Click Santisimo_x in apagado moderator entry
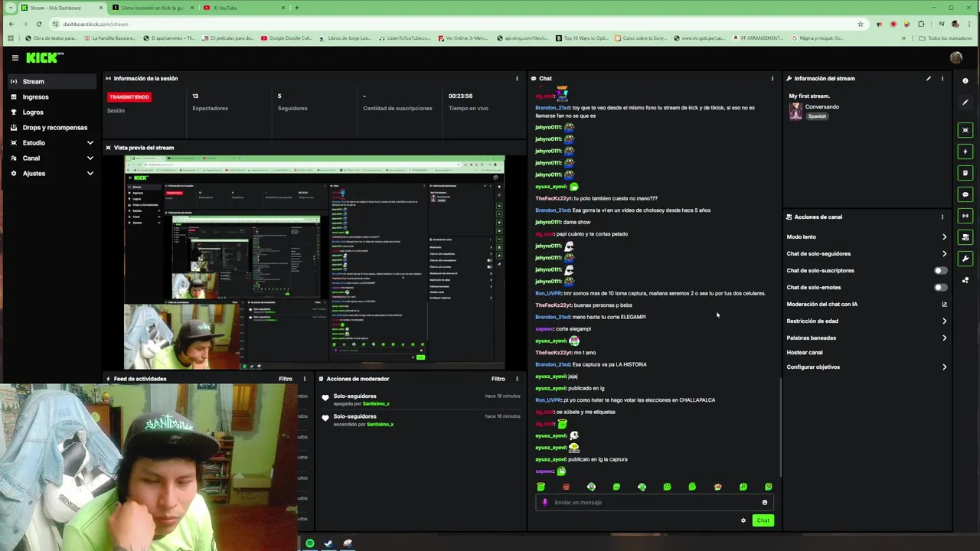The width and height of the screenshot is (980, 551). 376,403
